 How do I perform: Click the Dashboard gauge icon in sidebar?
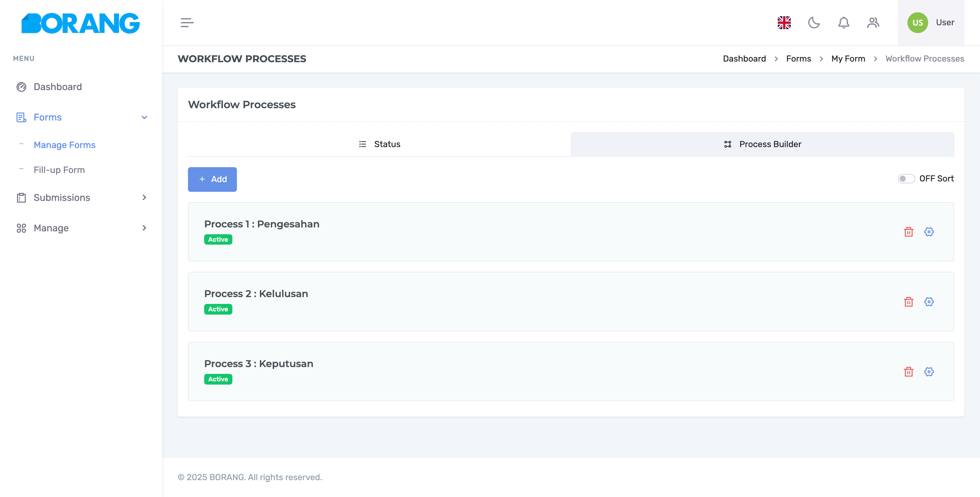21,87
